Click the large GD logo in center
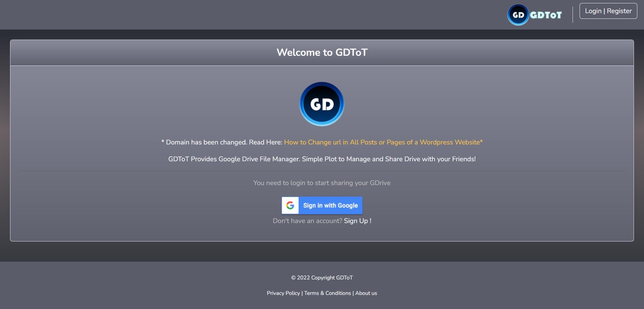644x309 pixels. point(322,104)
